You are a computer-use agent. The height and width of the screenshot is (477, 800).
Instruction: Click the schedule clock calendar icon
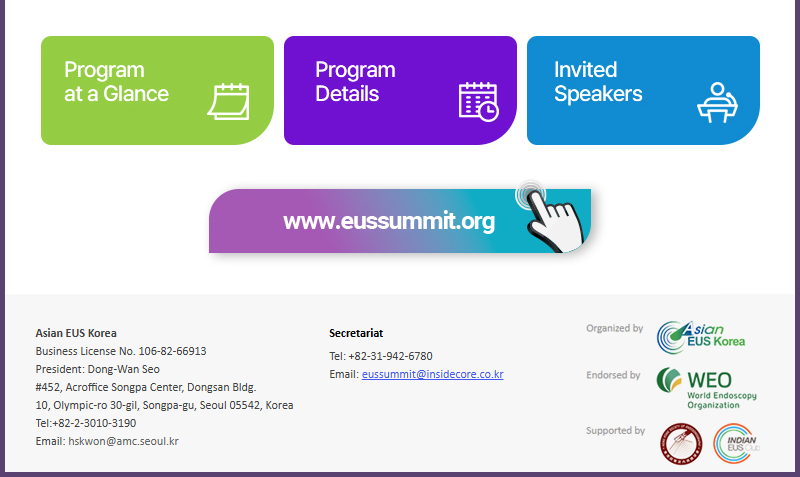click(479, 102)
